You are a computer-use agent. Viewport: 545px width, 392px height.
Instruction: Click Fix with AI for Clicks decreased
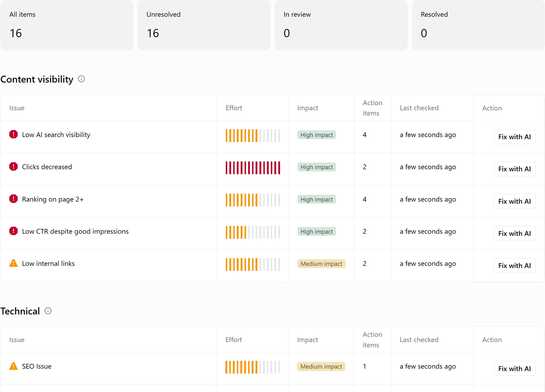click(514, 169)
